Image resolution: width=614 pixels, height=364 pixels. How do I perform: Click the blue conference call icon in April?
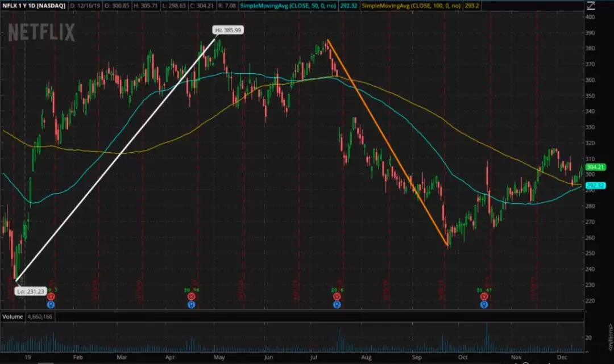coord(192,305)
